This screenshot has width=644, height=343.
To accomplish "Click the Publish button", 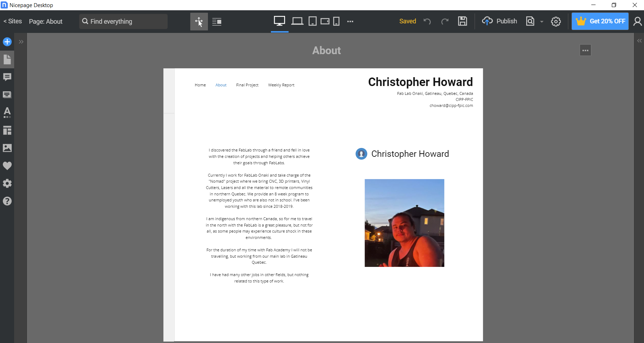I will pos(499,21).
